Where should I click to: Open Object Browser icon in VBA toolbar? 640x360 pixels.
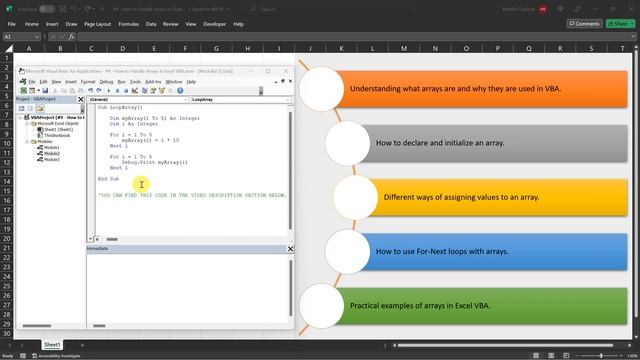[x=162, y=91]
